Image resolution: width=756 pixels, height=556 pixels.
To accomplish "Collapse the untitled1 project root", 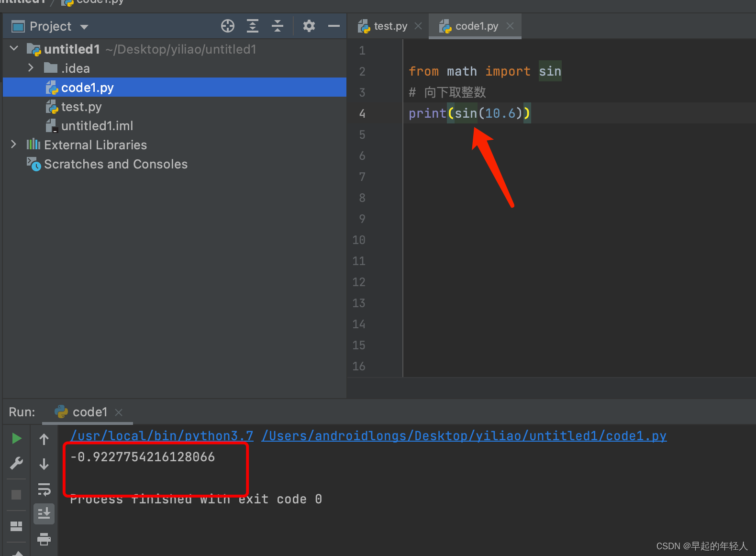I will pos(14,48).
